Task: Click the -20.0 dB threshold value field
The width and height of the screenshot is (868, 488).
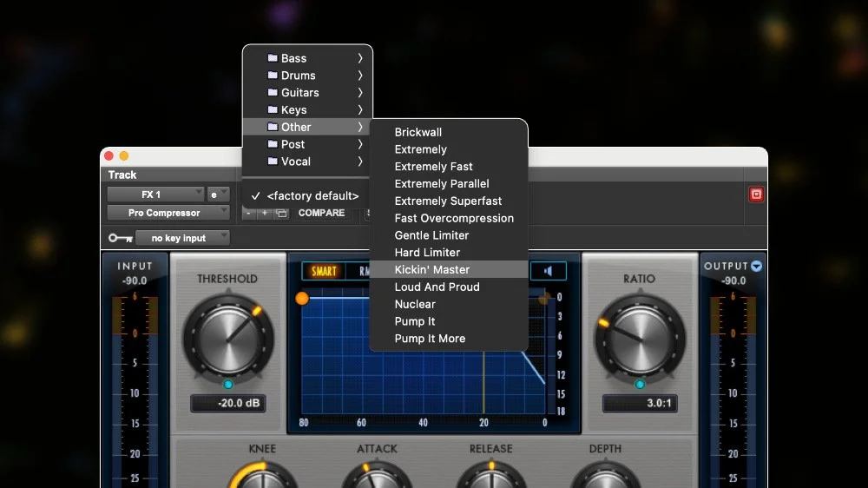Action: (x=228, y=403)
